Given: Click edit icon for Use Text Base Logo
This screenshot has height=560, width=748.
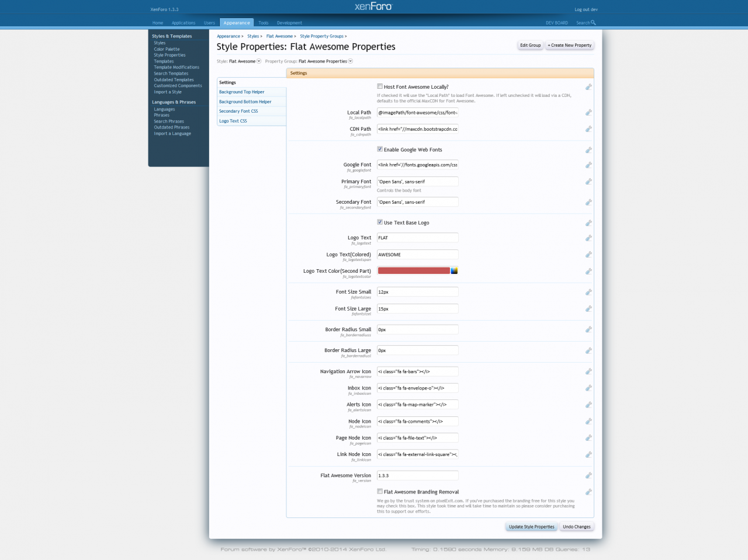Looking at the screenshot, I should 588,223.
